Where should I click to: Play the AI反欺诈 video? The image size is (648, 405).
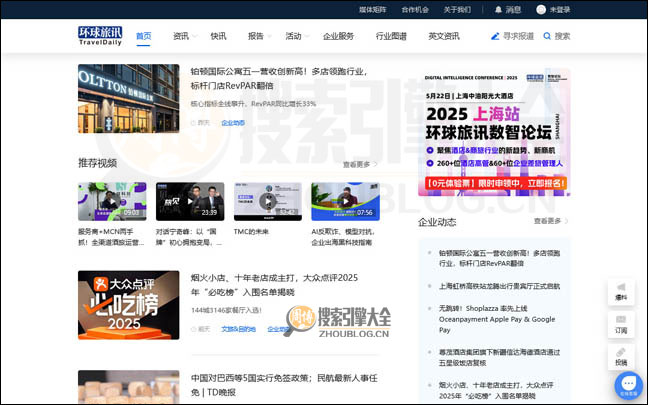(x=345, y=201)
